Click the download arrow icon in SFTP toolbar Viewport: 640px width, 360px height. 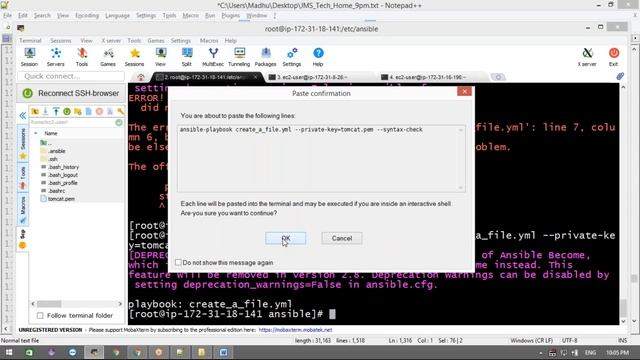[x=45, y=111]
